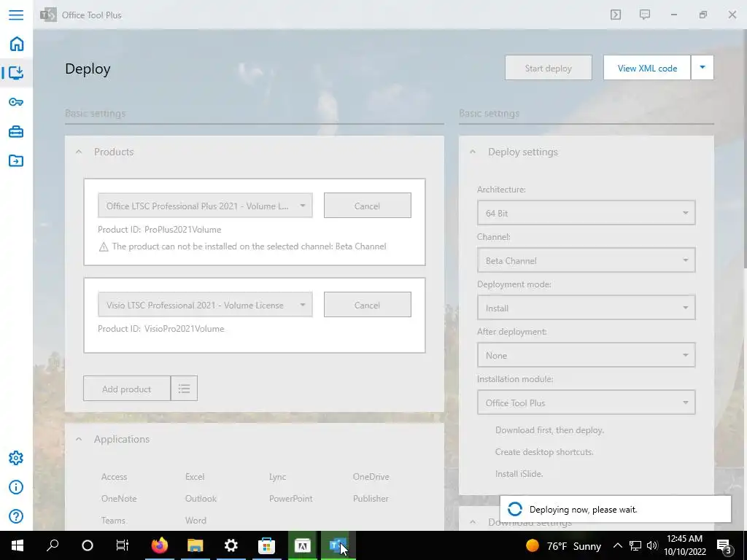This screenshot has height=560, width=747.
Task: Click the Office Tool Plus title bar logo
Action: pos(48,15)
